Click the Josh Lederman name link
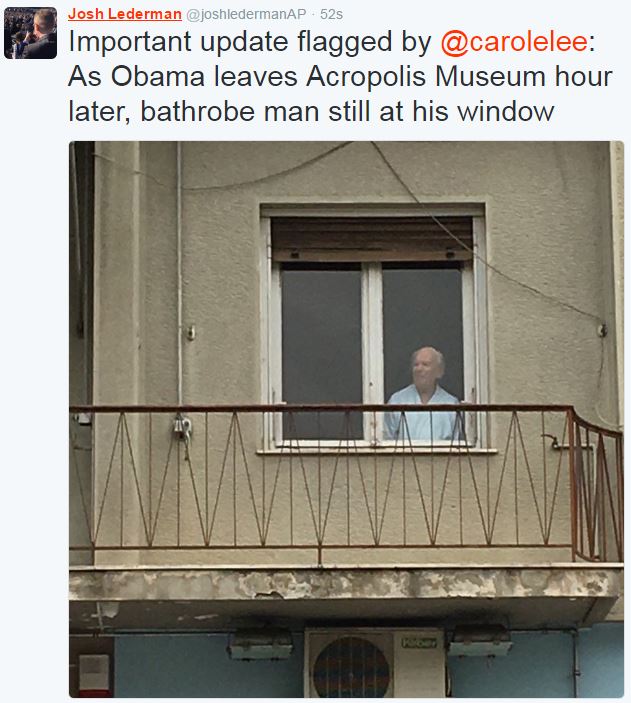 click(125, 14)
